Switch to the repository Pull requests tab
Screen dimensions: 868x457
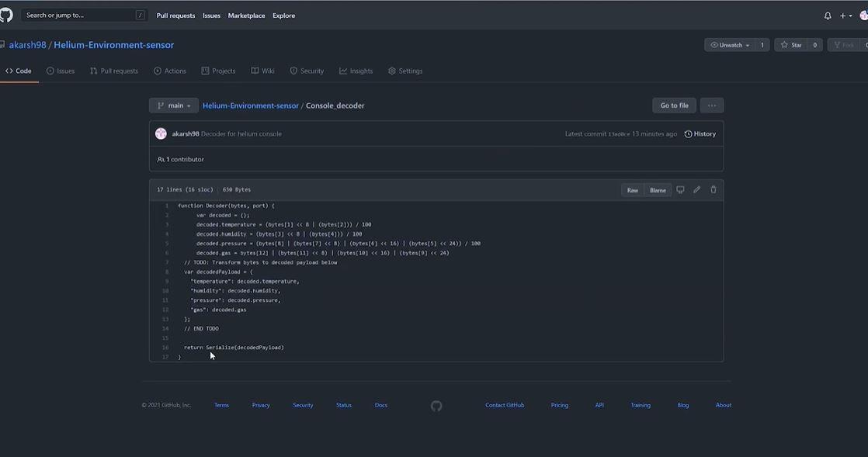pos(114,71)
